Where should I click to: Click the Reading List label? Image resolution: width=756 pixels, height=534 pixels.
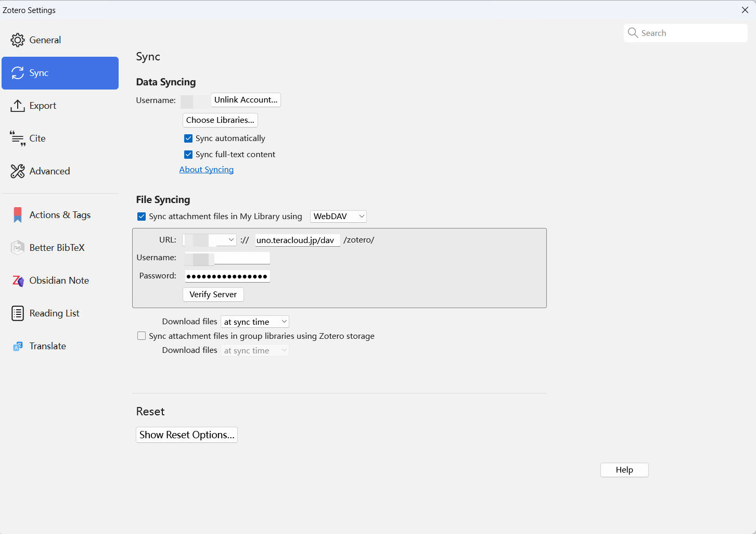(55, 313)
